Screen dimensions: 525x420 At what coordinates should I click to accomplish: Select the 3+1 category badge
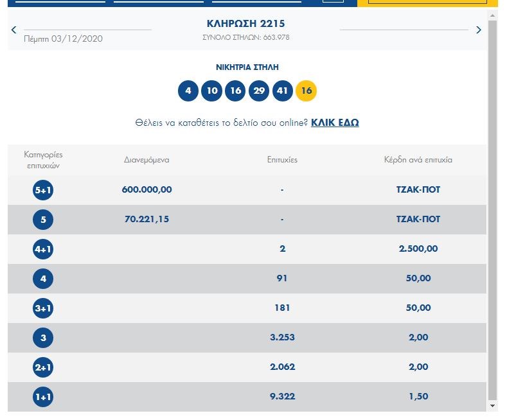pos(43,308)
